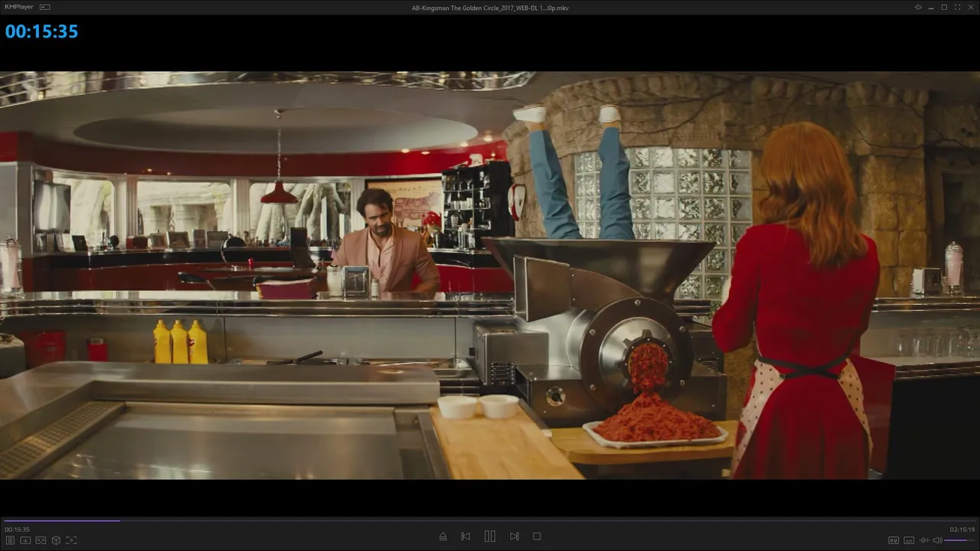Open the playlist panel icon
The height and width of the screenshot is (551, 980).
pos(10,540)
